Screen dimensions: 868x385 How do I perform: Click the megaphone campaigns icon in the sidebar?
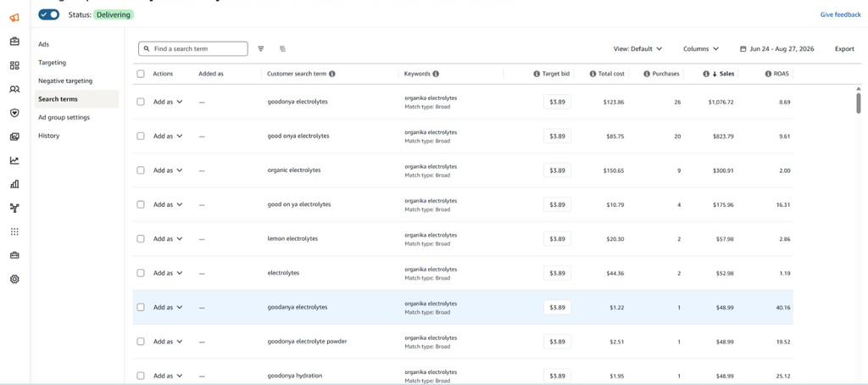(x=14, y=18)
